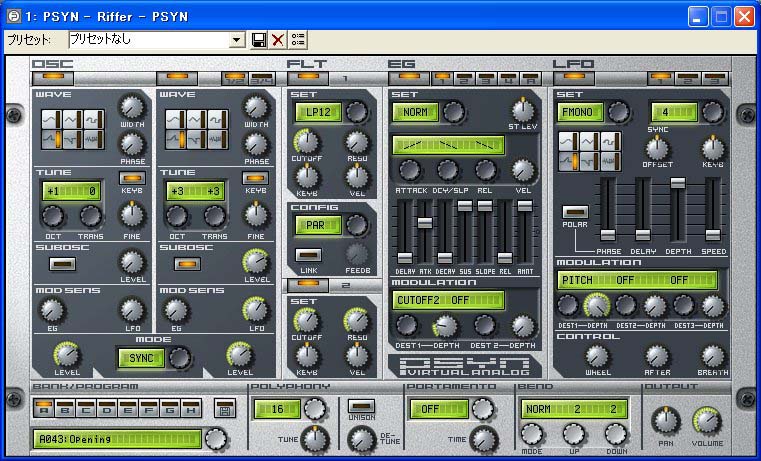Select bank C button
Image resolution: width=761 pixels, height=461 pixels.
tap(86, 408)
